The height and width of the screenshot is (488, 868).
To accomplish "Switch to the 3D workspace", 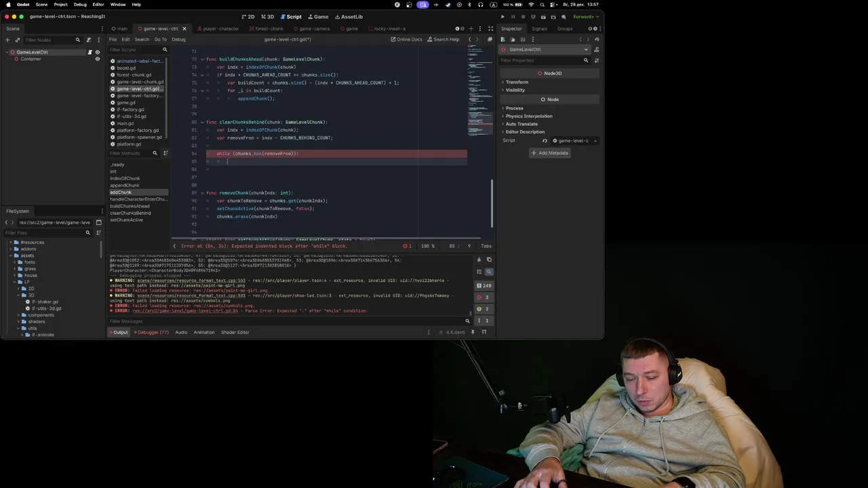I will tap(268, 16).
